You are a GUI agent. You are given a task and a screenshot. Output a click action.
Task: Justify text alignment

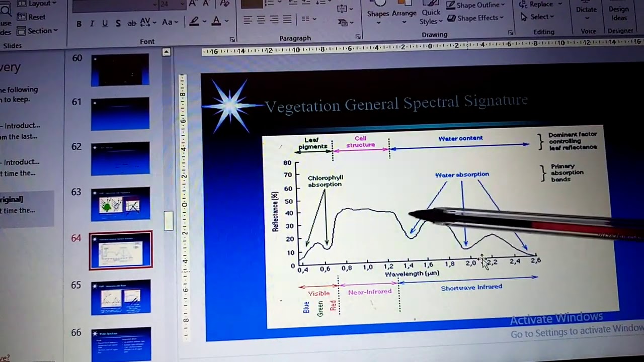click(x=287, y=20)
